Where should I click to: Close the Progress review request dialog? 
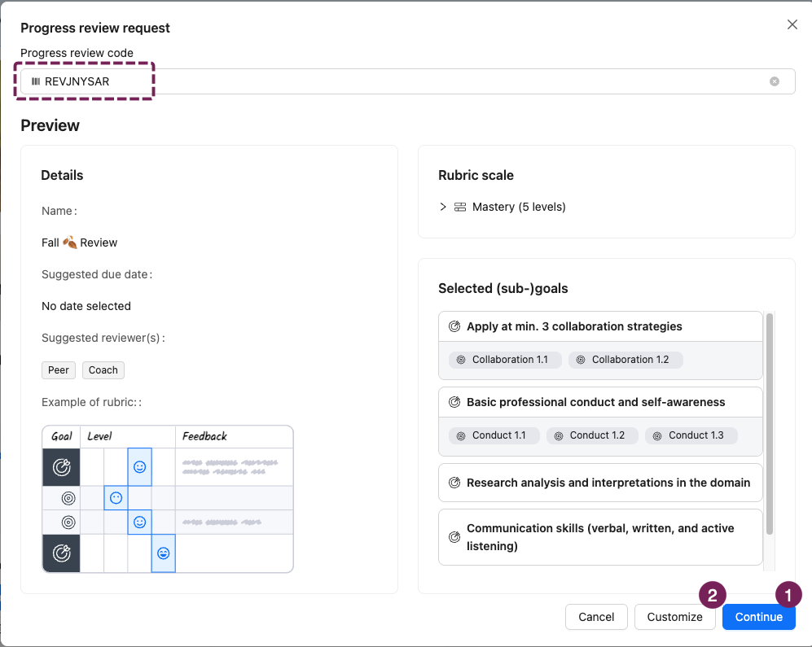coord(792,24)
